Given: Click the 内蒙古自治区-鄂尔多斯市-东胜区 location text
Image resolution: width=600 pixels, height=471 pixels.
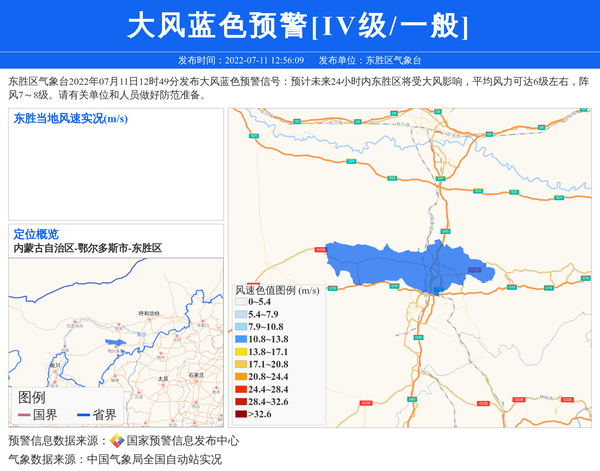Looking at the screenshot, I should [x=88, y=248].
